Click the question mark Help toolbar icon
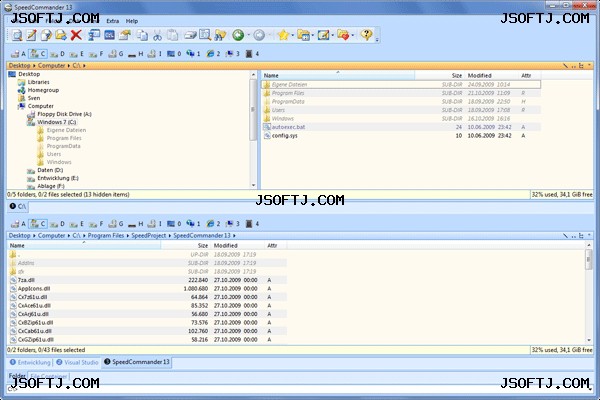This screenshot has width=600, height=400. (366, 35)
